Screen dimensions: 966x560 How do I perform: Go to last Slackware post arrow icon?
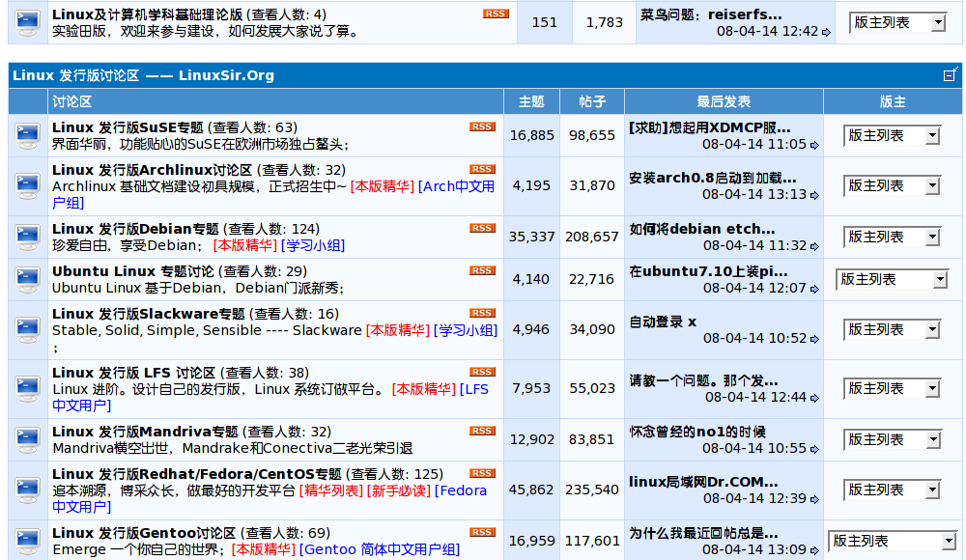click(814, 340)
